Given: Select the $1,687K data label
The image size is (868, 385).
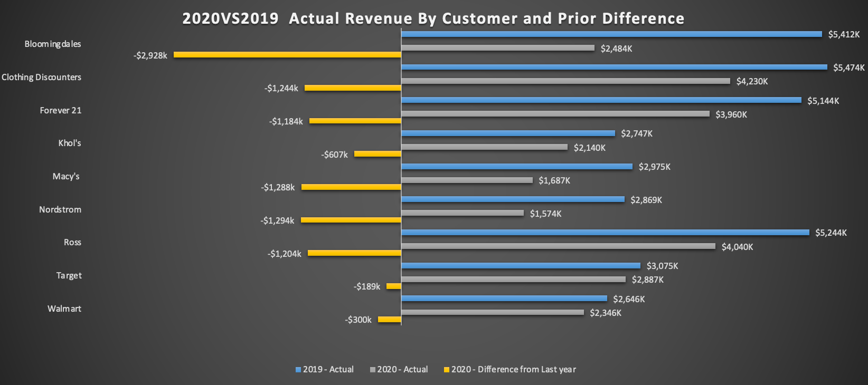Looking at the screenshot, I should pos(554,180).
